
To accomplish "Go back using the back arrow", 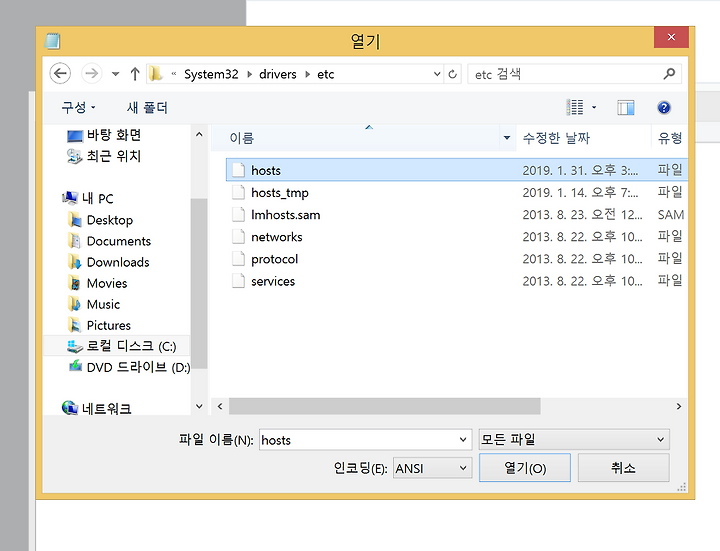I will coord(60,73).
